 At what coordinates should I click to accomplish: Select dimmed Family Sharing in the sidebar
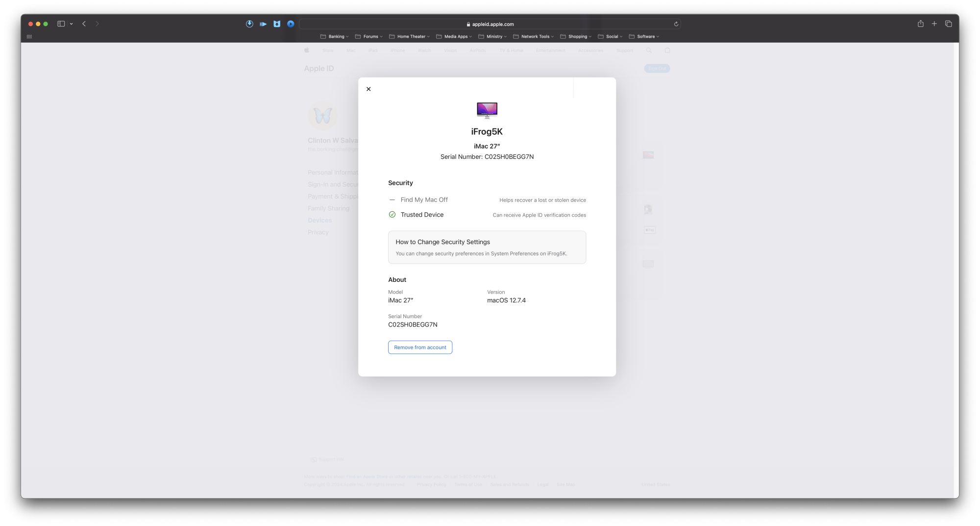pos(328,208)
